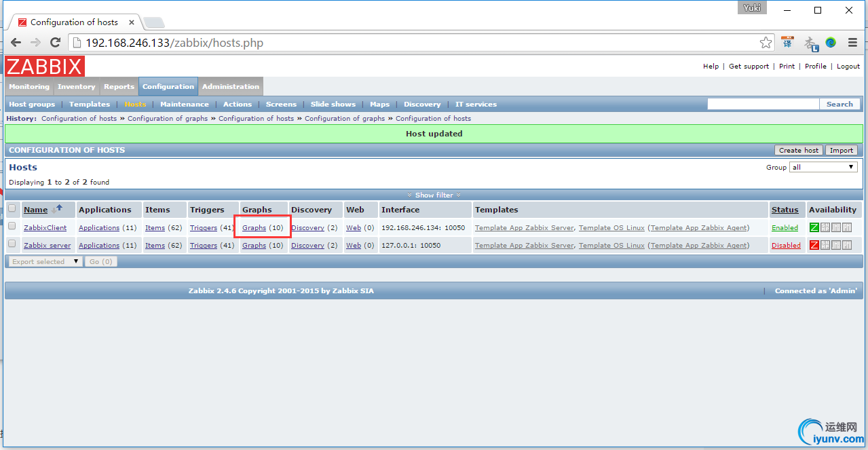This screenshot has width=868, height=450.
Task: Click the Disabled status link for Zabbix server
Action: (x=786, y=246)
